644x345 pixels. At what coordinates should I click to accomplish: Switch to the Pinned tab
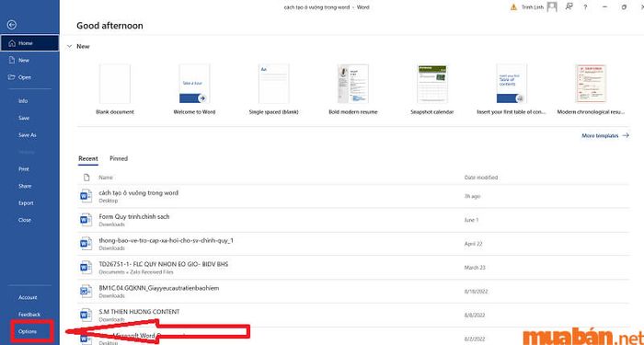coord(119,158)
